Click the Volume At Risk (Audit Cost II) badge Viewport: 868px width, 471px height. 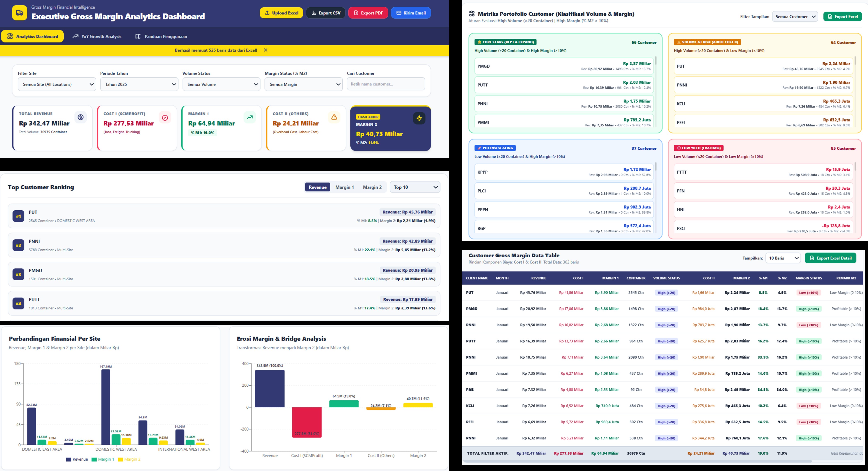[707, 42]
